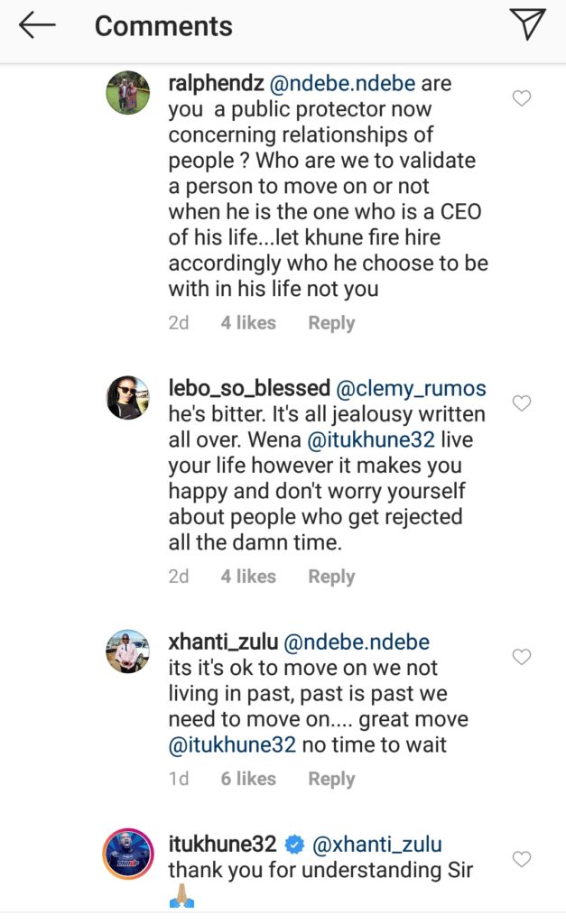The height and width of the screenshot is (924, 566).
Task: View the 4 likes on ralphendz's comment
Action: pyautogui.click(x=248, y=323)
